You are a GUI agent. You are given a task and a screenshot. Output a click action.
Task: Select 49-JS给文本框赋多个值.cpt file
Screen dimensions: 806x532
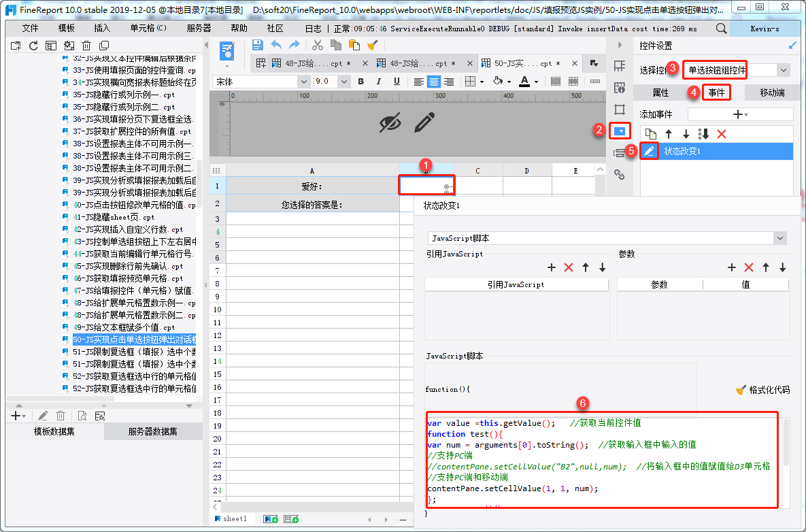(123, 327)
